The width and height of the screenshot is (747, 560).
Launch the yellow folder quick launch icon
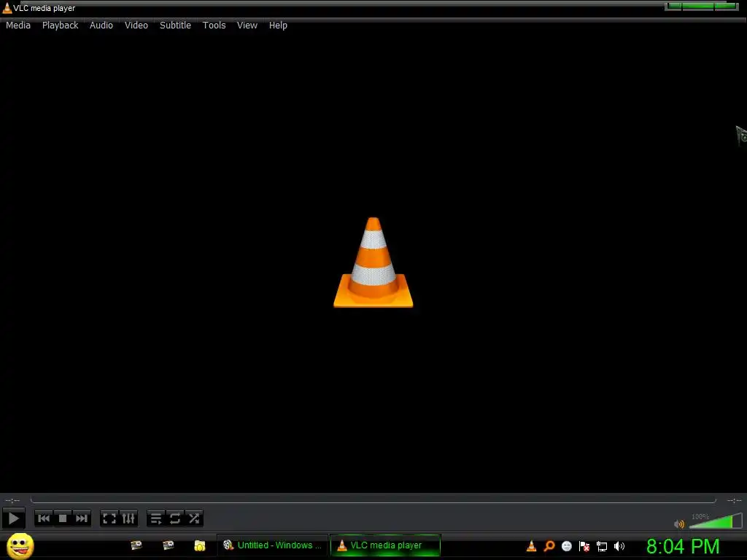coord(200,545)
